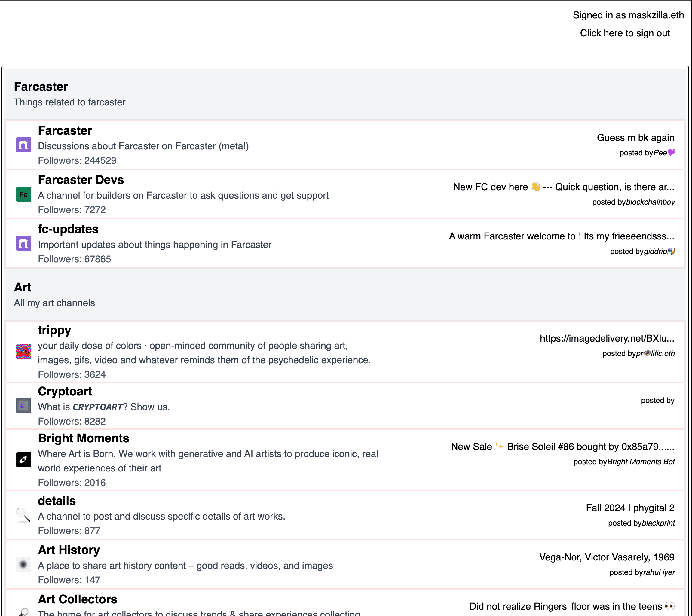Click here to sign out
Image resolution: width=692 pixels, height=616 pixels.
click(x=625, y=33)
